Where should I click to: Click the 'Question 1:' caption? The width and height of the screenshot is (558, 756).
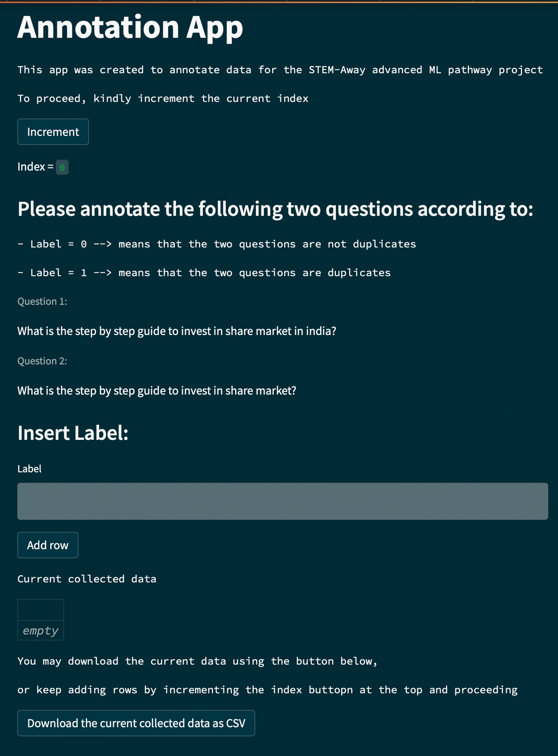(42, 301)
